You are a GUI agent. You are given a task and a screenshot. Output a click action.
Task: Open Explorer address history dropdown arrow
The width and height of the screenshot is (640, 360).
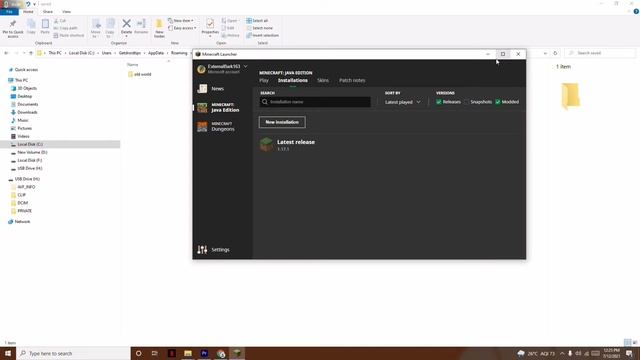click(545, 53)
